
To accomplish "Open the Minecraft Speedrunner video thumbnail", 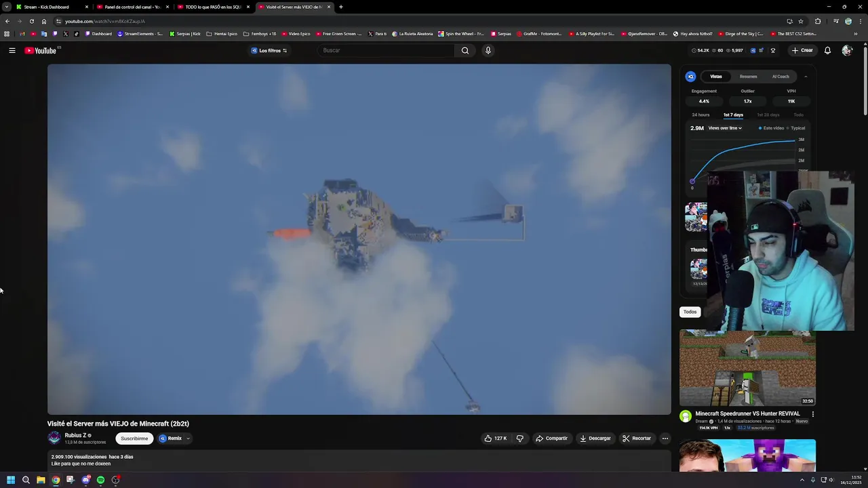I will tap(747, 368).
